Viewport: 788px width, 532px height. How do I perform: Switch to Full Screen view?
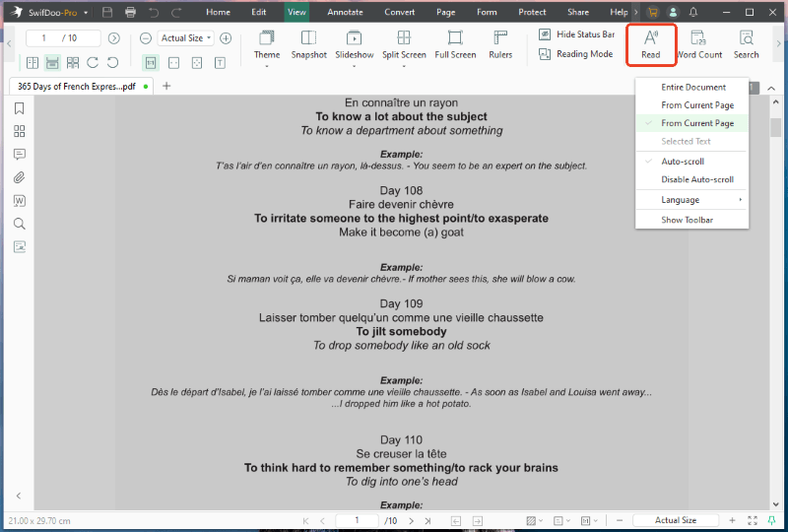pos(455,44)
